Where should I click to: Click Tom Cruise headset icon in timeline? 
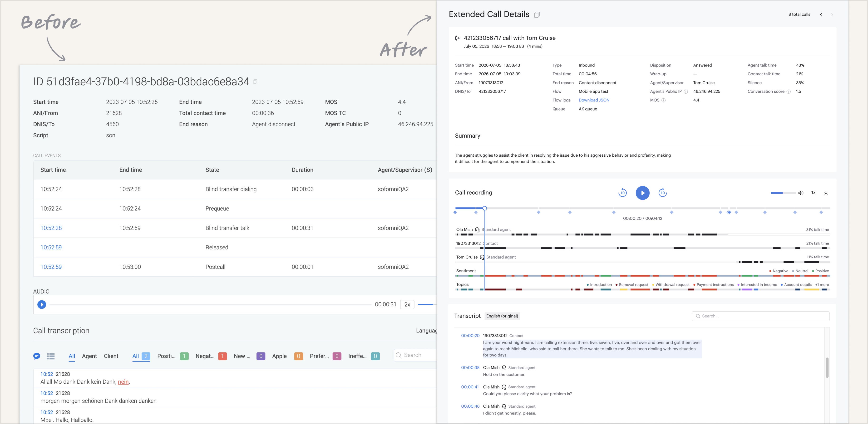482,257
